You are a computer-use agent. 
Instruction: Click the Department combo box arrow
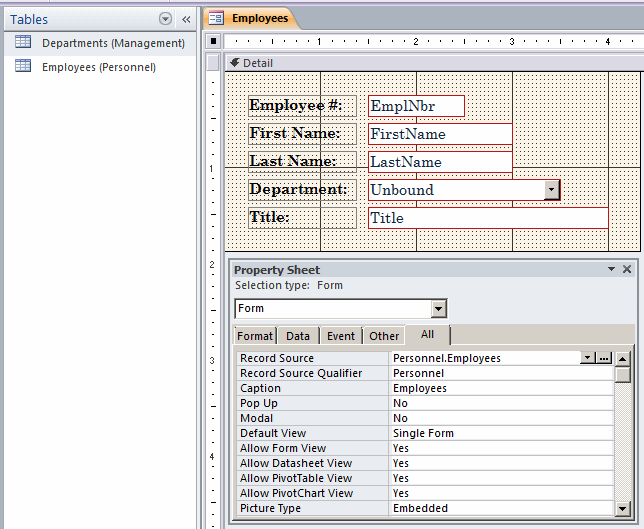point(552,190)
